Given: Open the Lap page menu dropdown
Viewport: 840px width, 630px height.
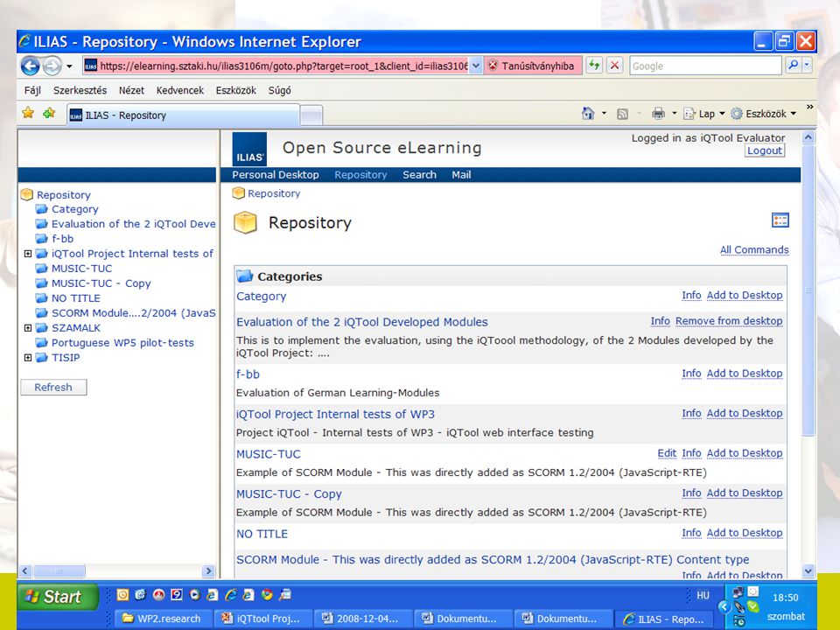Looking at the screenshot, I should click(703, 114).
